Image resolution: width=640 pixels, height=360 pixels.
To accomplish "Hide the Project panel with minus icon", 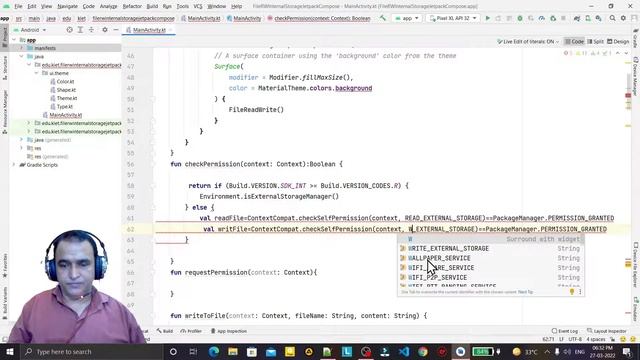I will point(116,30).
